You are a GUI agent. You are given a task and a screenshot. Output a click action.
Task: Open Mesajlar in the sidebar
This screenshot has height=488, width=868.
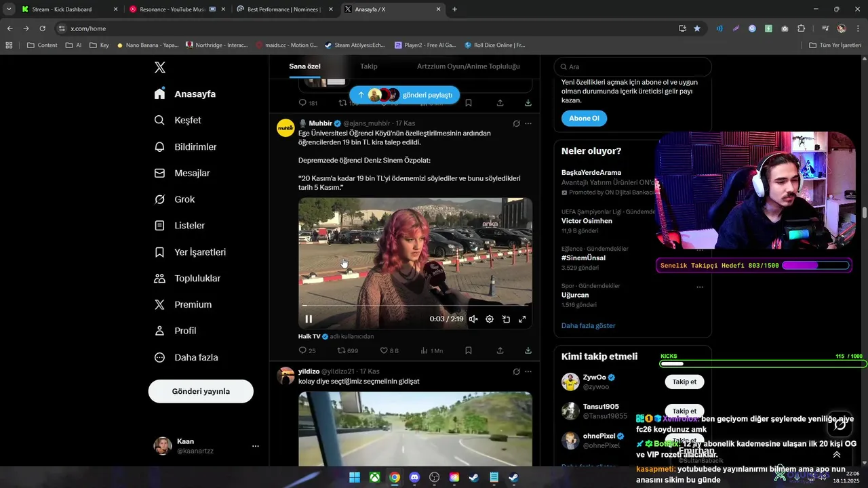coord(182,173)
